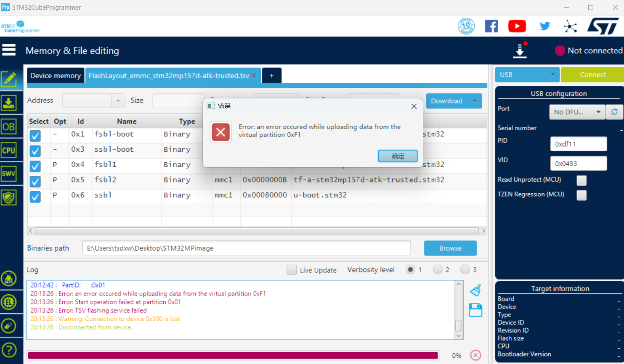The height and width of the screenshot is (364, 624).
Task: Select verbosity level 1
Action: (410, 270)
